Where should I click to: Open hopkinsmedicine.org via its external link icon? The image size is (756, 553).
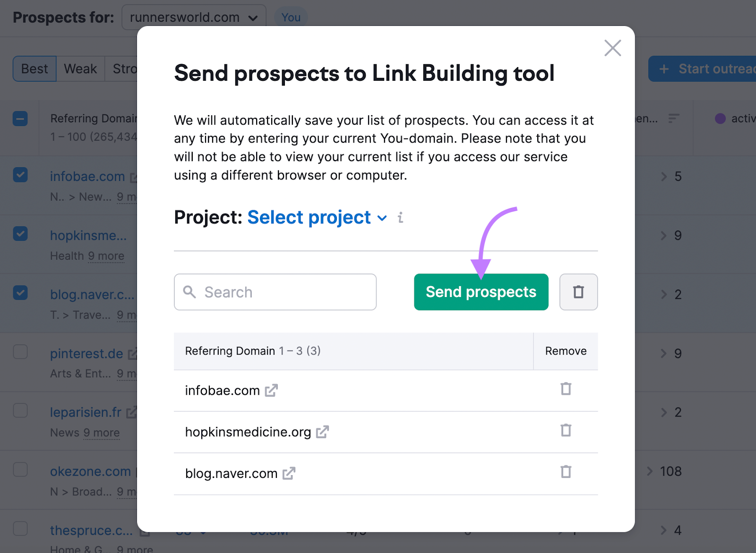coord(323,432)
